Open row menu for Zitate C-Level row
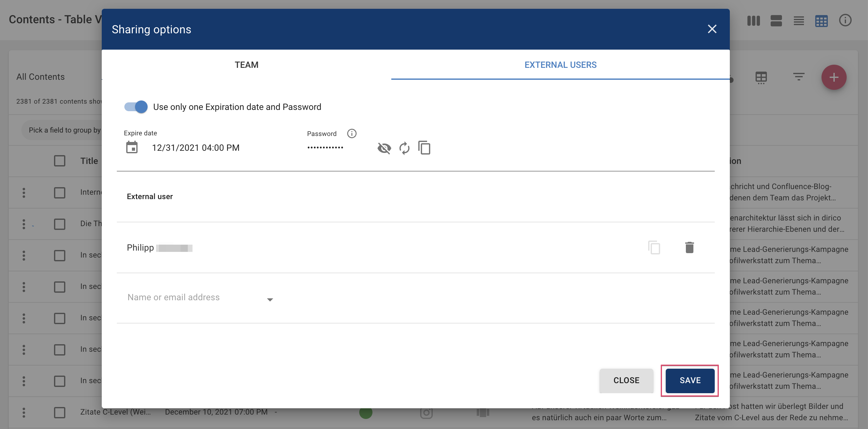 pyautogui.click(x=24, y=412)
